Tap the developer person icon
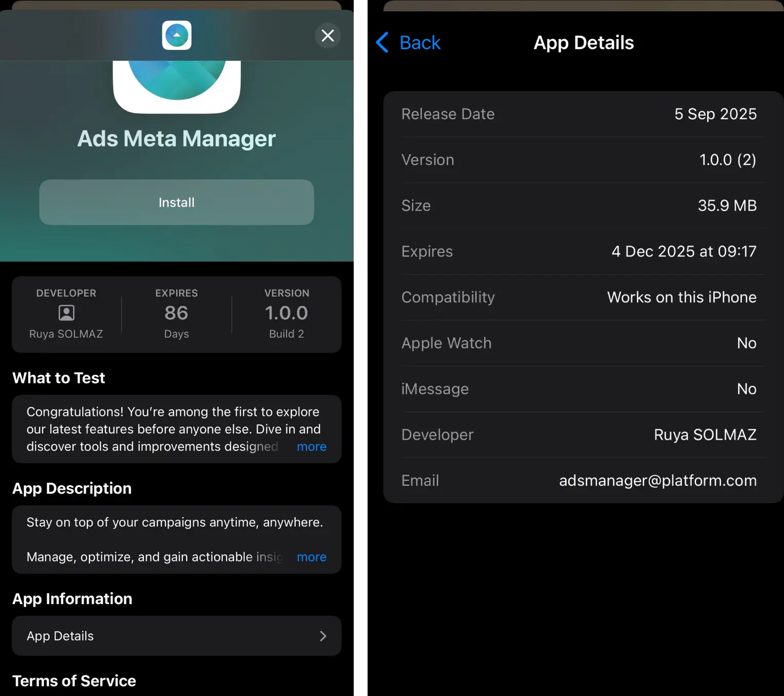Screen dimensions: 784x696 click(x=66, y=313)
